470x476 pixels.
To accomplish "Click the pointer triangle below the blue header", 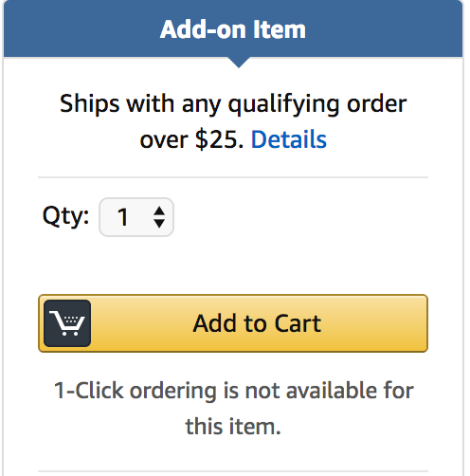I will 239,63.
